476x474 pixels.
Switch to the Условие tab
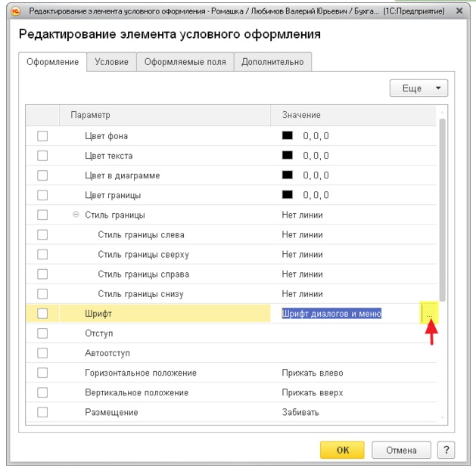111,62
